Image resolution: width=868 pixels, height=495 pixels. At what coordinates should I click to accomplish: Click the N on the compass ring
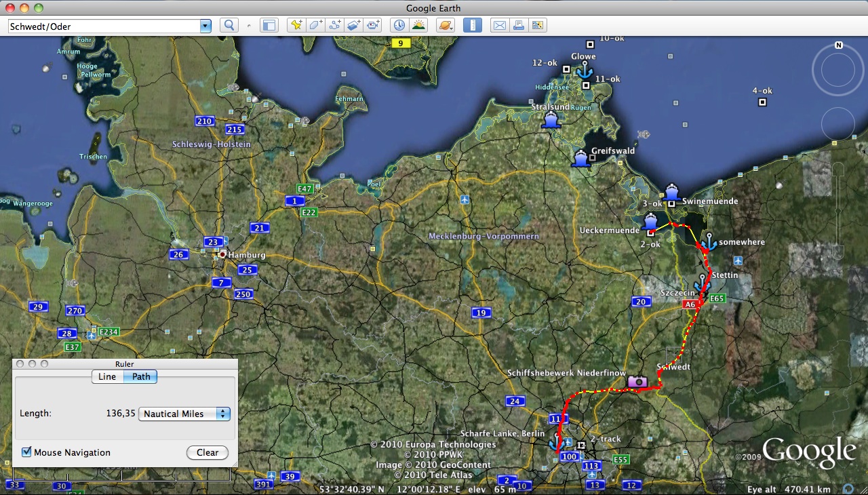(839, 45)
